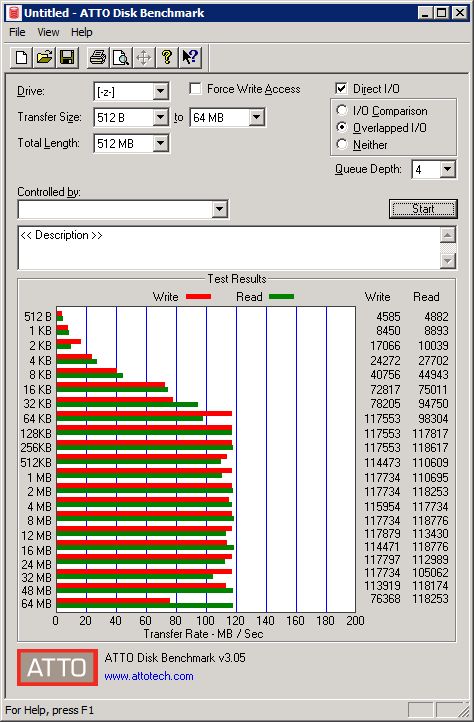The height and width of the screenshot is (722, 474).
Task: Expand the Queue Depth dropdown
Action: tap(447, 169)
